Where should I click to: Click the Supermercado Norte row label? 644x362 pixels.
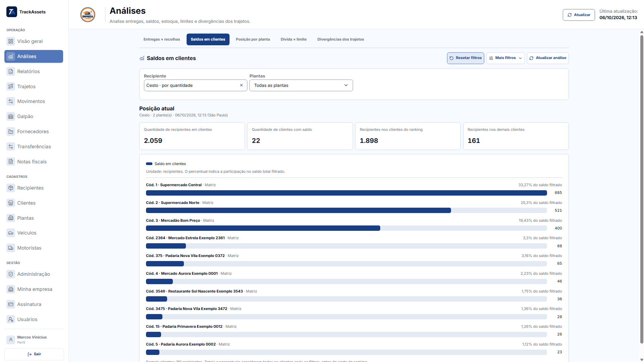180,203
